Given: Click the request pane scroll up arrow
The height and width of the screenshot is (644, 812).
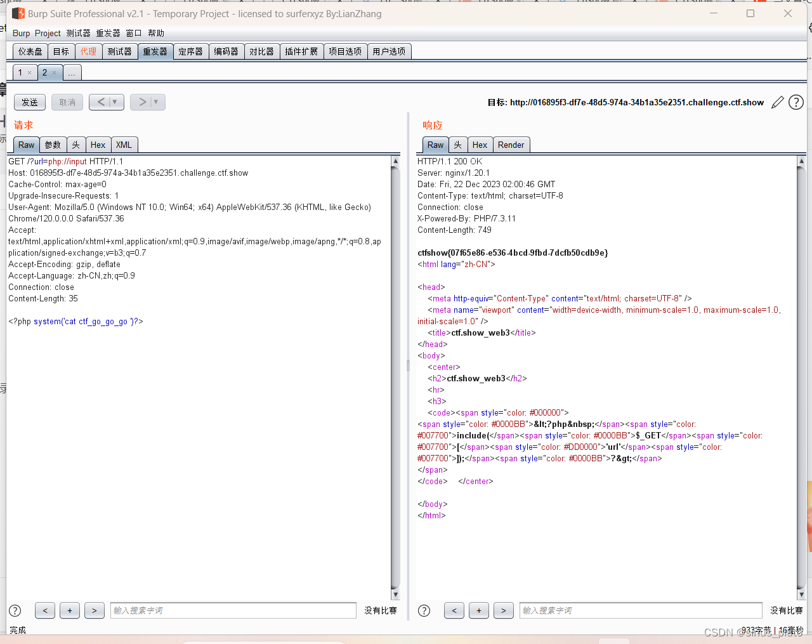Looking at the screenshot, I should tap(395, 161).
